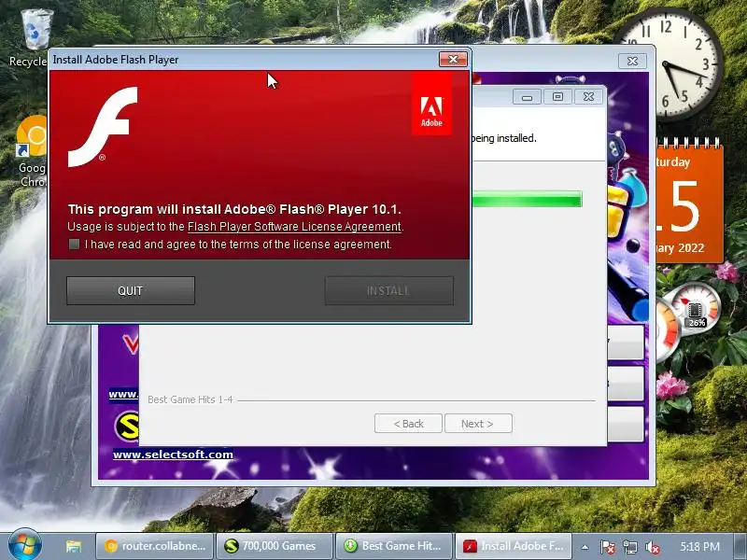Open the Recycle Bin desktop icon

click(34, 38)
